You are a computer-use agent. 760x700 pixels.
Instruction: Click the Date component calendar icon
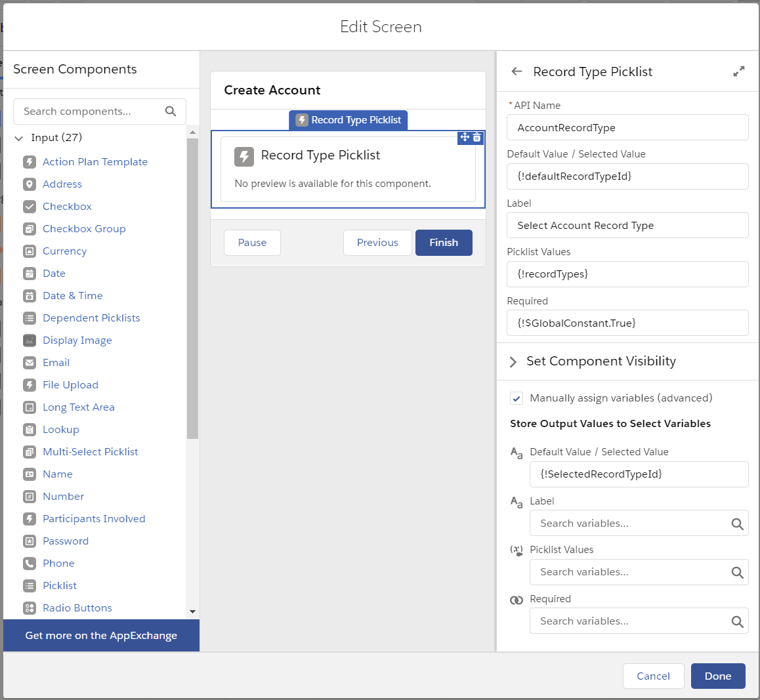point(29,273)
